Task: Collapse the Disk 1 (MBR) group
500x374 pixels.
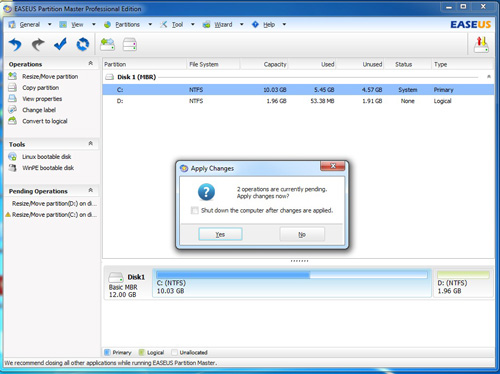Action: point(489,77)
